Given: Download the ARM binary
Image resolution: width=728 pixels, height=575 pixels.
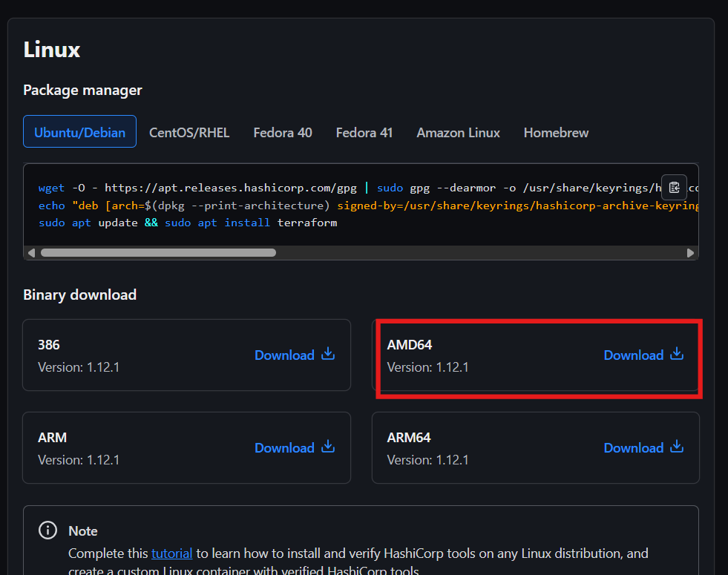Looking at the screenshot, I should click(x=295, y=448).
